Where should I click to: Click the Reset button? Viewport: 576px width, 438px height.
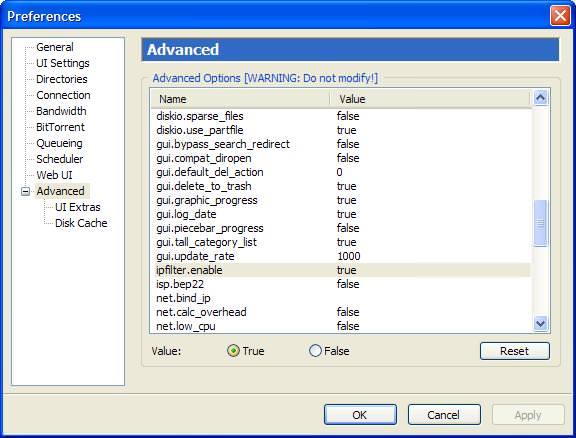pos(515,351)
